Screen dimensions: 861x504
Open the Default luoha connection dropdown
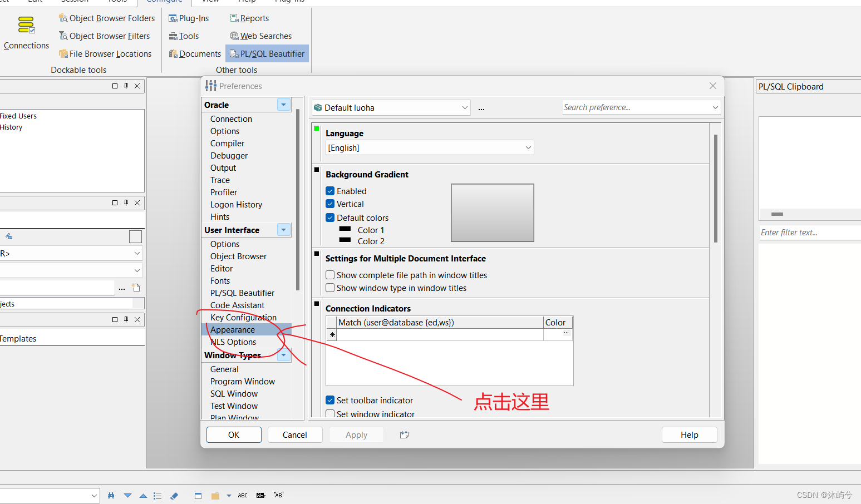464,107
